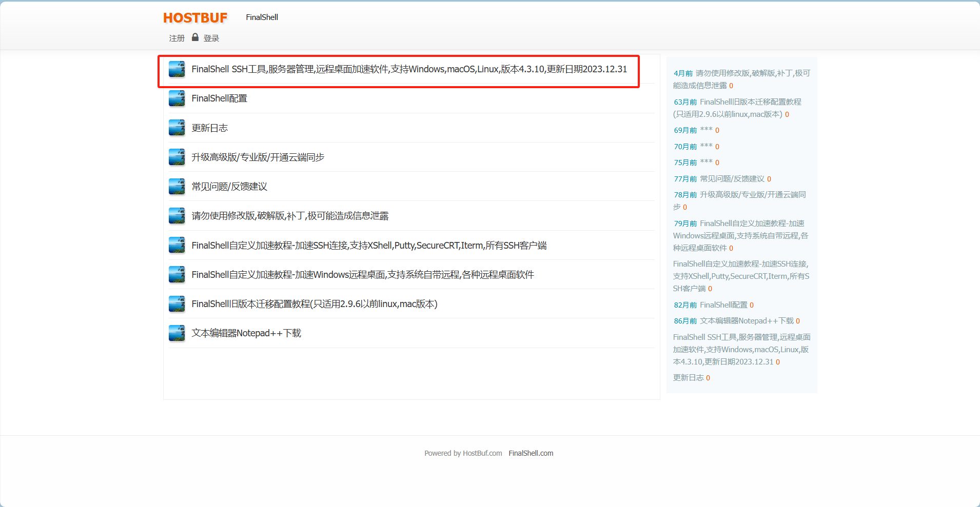Open the 加速SSH连接 tutorial thread in main list
The height and width of the screenshot is (507, 980).
[x=369, y=246]
